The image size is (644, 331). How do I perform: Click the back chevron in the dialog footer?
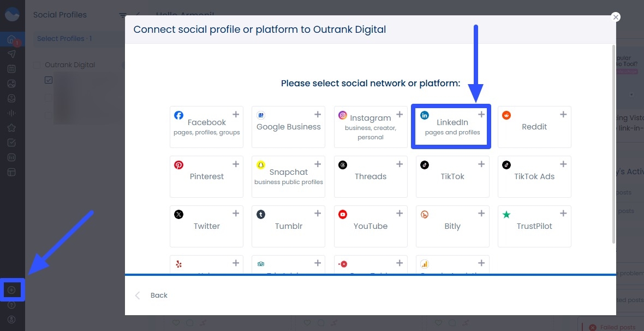coord(138,295)
